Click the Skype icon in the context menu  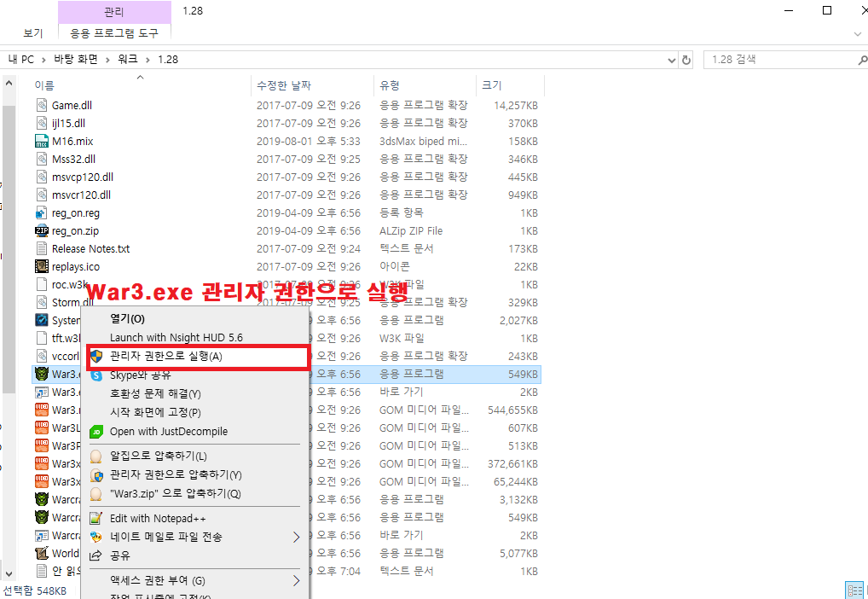[96, 375]
